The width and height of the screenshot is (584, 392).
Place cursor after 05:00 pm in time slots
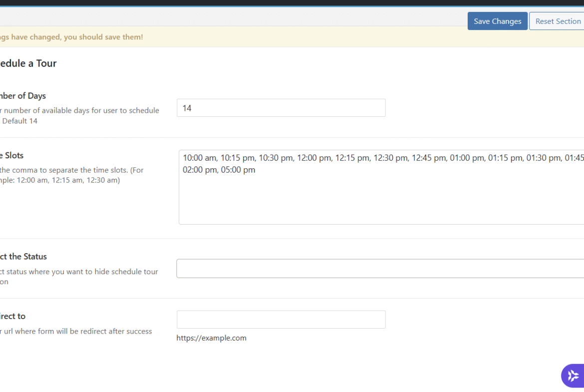coord(256,170)
